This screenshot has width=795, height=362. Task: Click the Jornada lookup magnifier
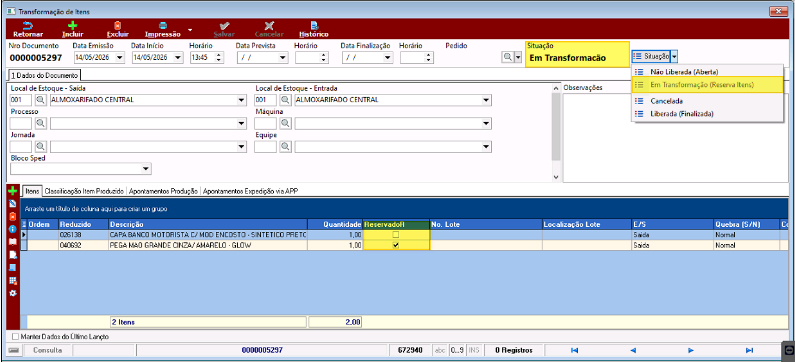click(40, 147)
